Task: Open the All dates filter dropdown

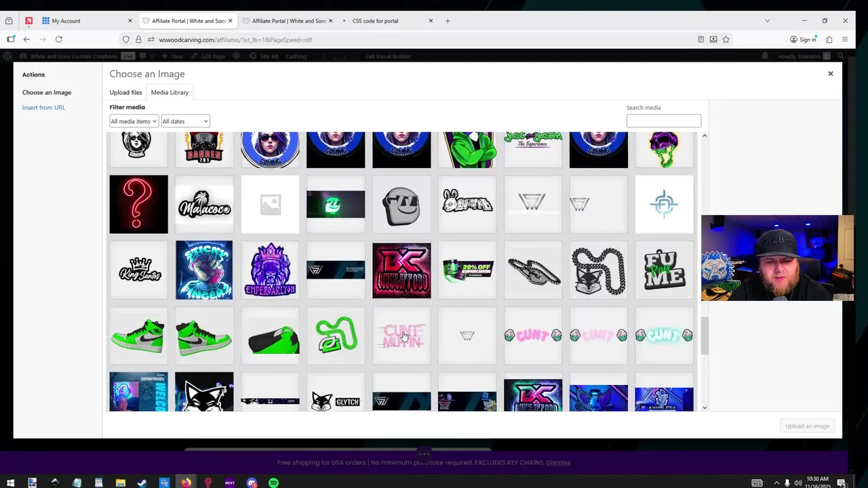Action: pyautogui.click(x=185, y=121)
